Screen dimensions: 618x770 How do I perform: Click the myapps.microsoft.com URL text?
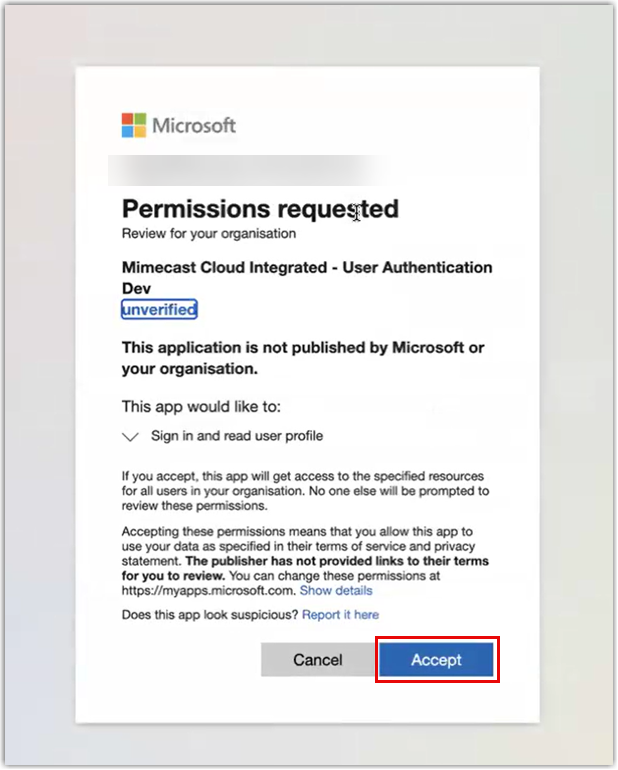[207, 591]
